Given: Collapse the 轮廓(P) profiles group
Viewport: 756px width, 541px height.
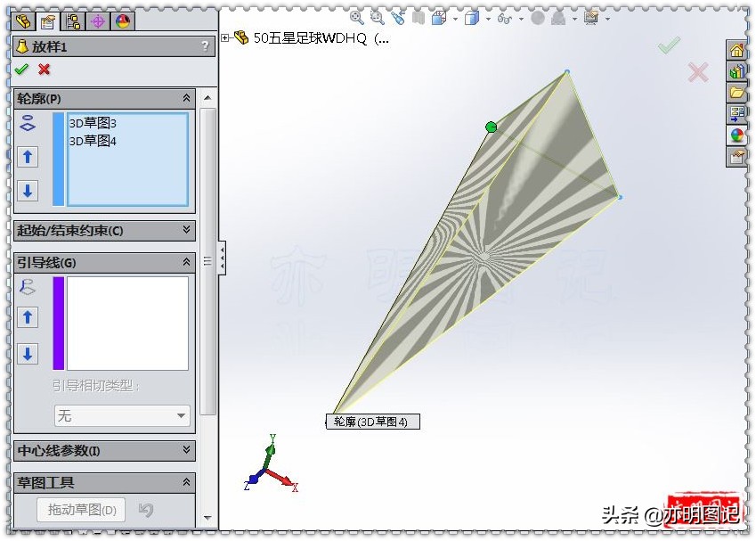Looking at the screenshot, I should pyautogui.click(x=185, y=98).
